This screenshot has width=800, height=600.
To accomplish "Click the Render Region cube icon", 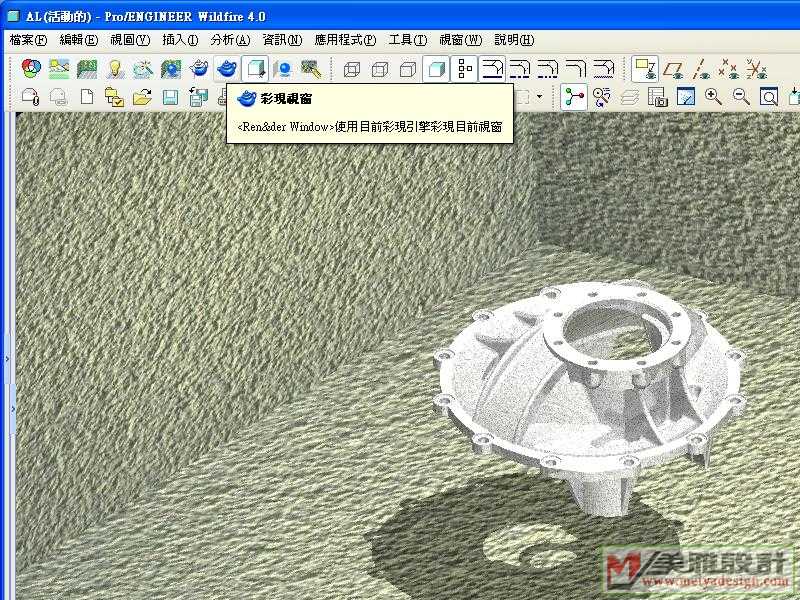I will (x=255, y=68).
